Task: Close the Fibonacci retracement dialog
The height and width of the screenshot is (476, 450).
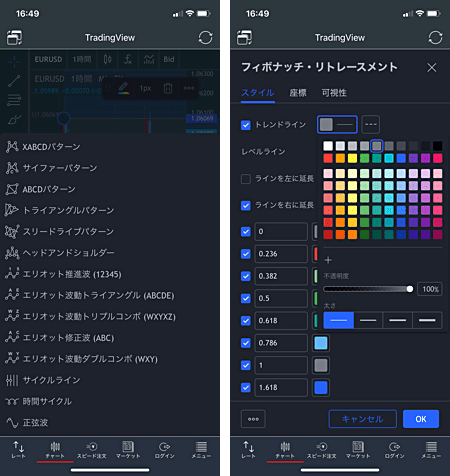Action: click(432, 68)
